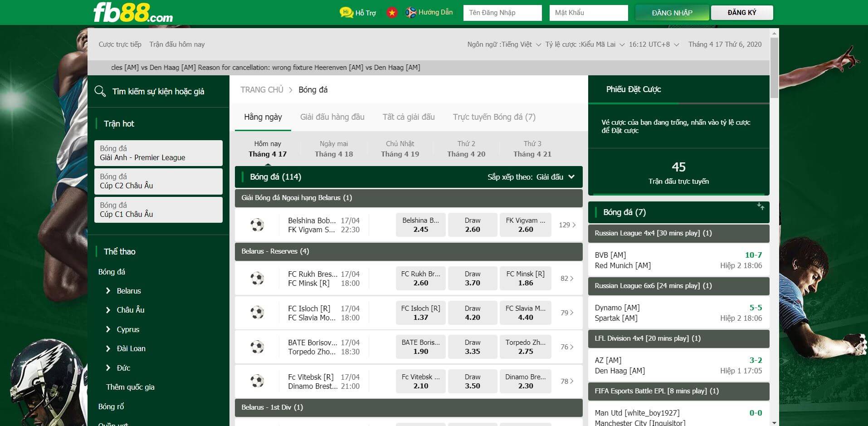The image size is (868, 426).
Task: Click the fb88.com logo
Action: click(133, 13)
